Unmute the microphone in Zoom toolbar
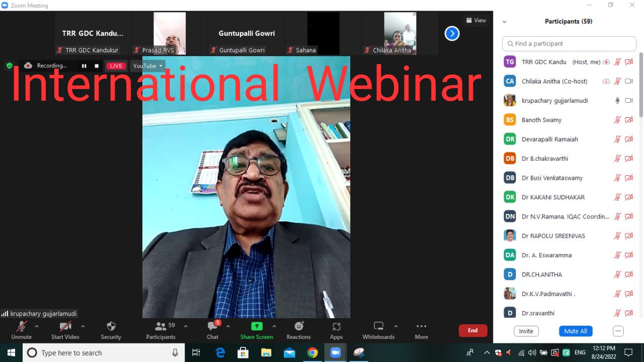 tap(22, 327)
